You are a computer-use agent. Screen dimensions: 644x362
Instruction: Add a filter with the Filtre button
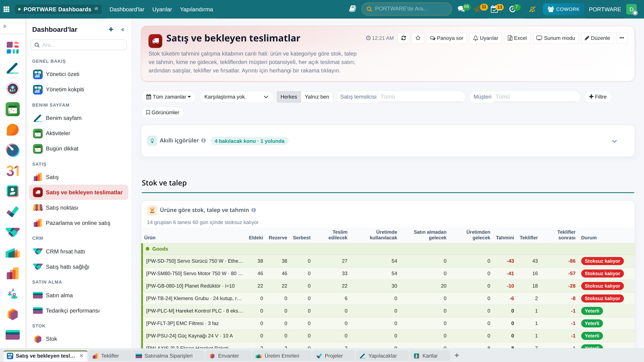598,97
